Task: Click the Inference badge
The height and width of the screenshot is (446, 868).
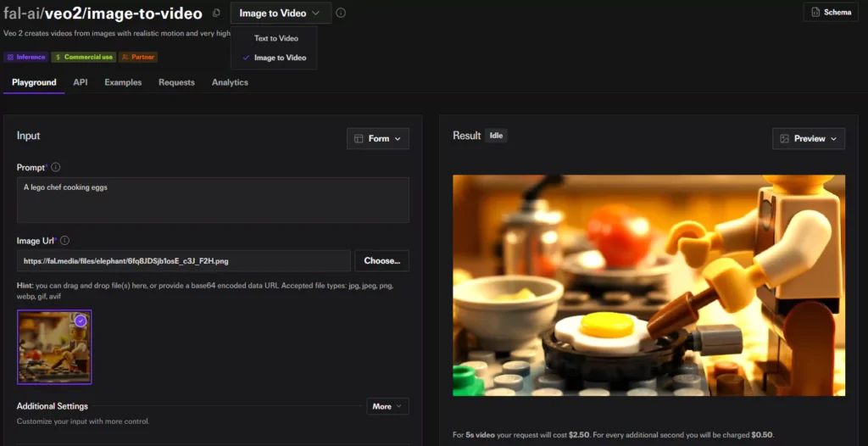Action: coord(25,57)
